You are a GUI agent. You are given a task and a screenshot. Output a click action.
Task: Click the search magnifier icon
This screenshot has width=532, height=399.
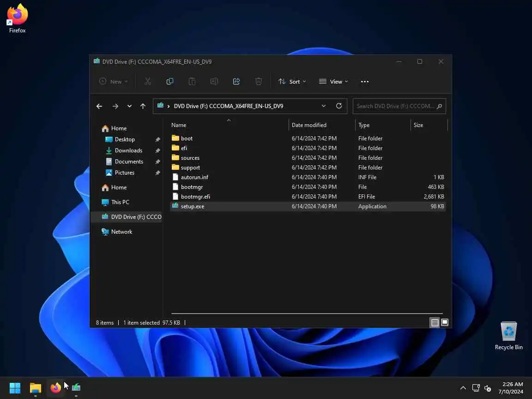pos(439,106)
